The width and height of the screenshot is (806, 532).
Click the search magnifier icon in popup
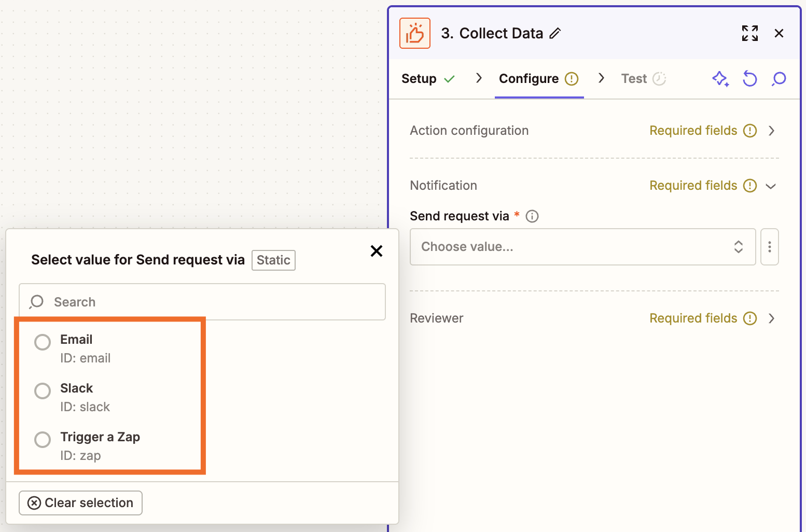[x=36, y=302]
